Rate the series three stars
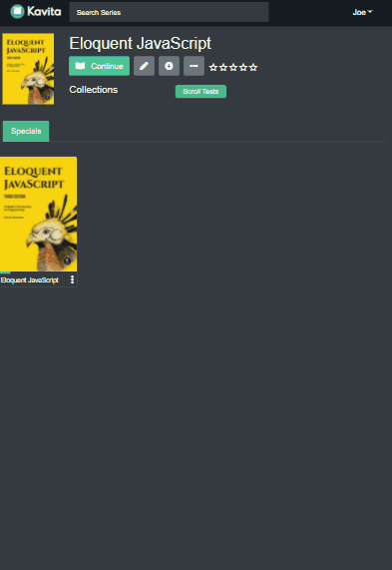 point(233,67)
